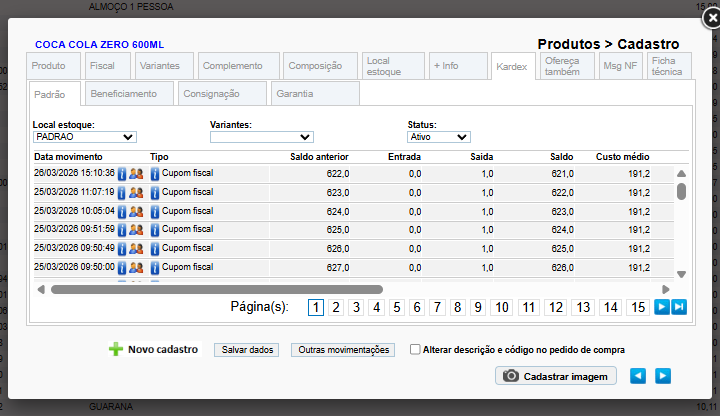
Task: Click horizontal scrollbar right arrow
Action: click(665, 289)
